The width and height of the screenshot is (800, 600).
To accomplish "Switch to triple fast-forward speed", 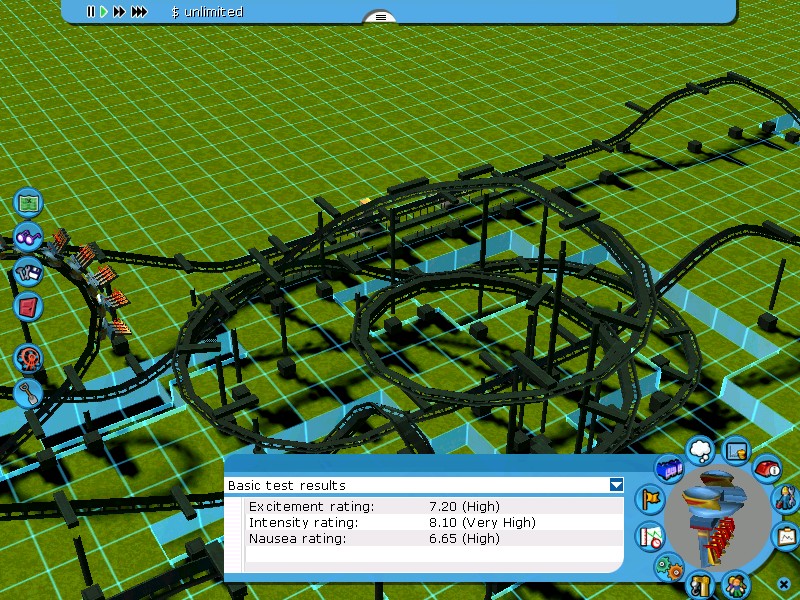I will 139,12.
